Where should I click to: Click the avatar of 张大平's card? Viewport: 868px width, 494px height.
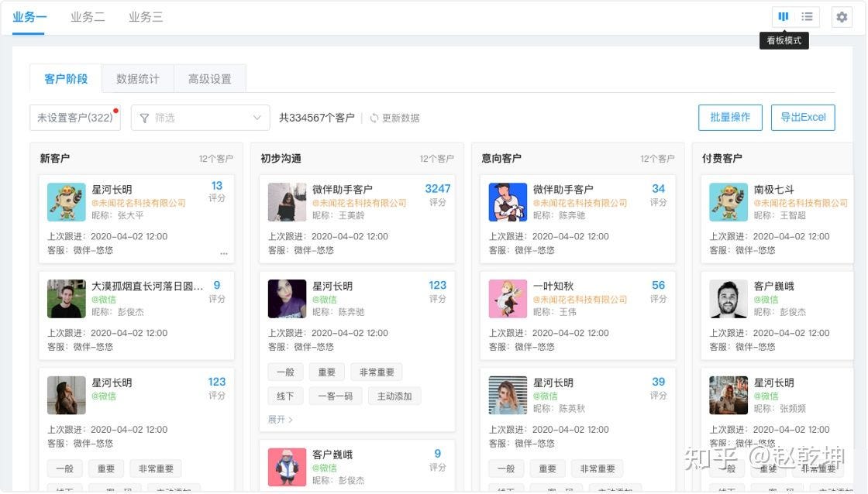[x=67, y=202]
